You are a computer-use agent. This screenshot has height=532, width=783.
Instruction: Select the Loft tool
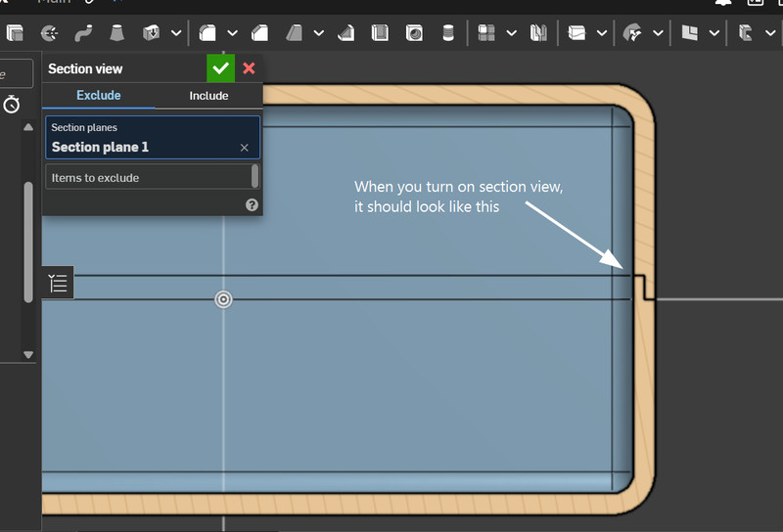116,33
